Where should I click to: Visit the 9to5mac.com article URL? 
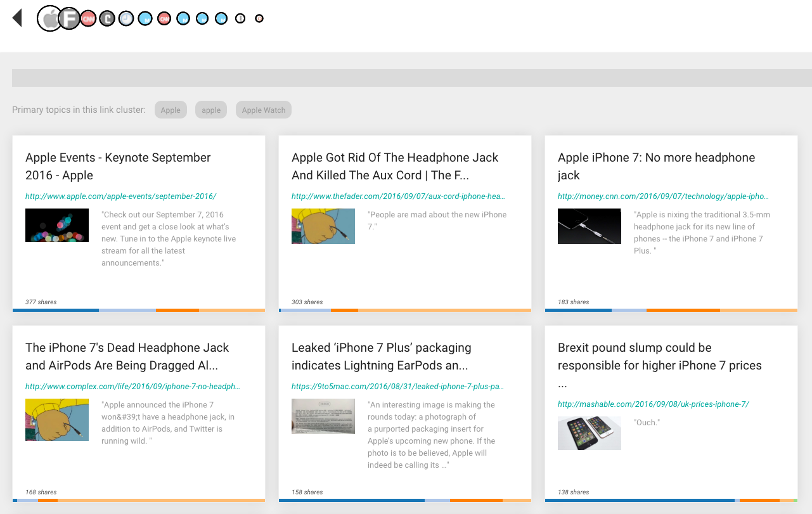[x=398, y=387]
